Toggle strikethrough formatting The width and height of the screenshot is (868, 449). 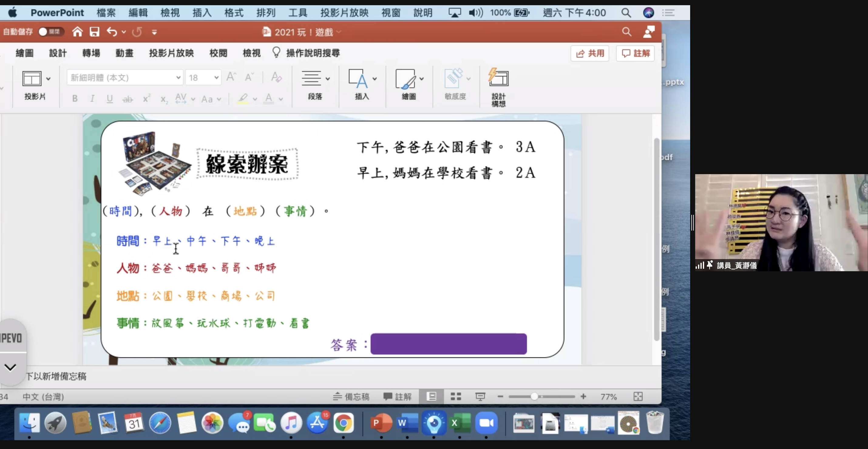pyautogui.click(x=127, y=98)
